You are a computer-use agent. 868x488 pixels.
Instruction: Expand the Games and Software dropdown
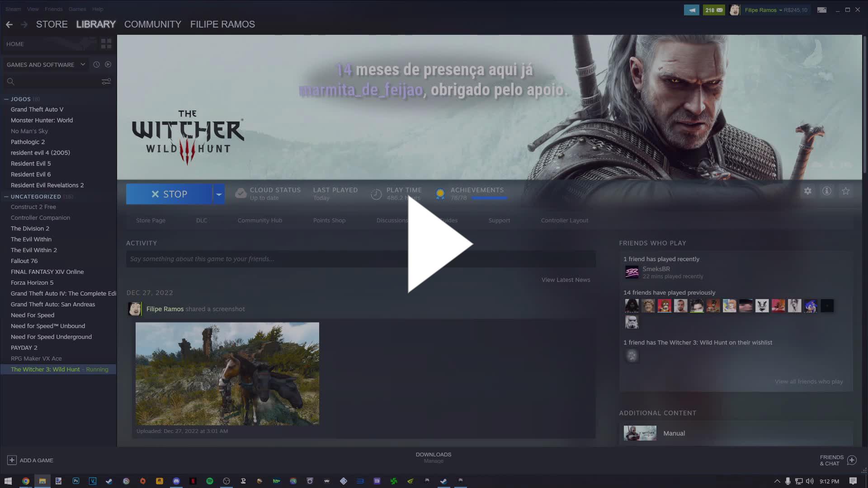coord(83,65)
